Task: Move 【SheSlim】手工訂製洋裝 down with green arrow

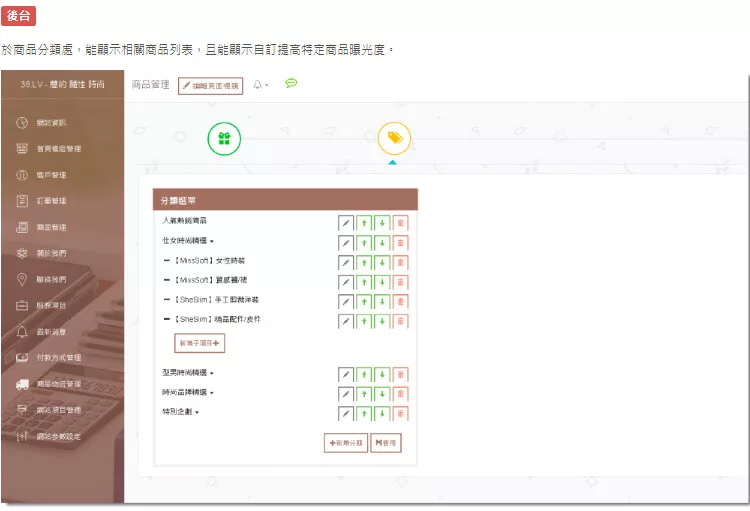Action: [x=382, y=302]
